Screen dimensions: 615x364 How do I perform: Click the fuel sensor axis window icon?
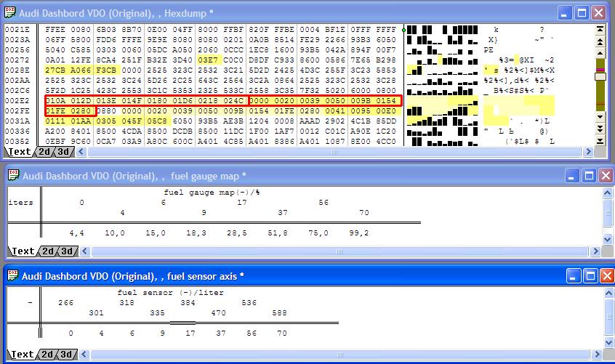[13, 276]
